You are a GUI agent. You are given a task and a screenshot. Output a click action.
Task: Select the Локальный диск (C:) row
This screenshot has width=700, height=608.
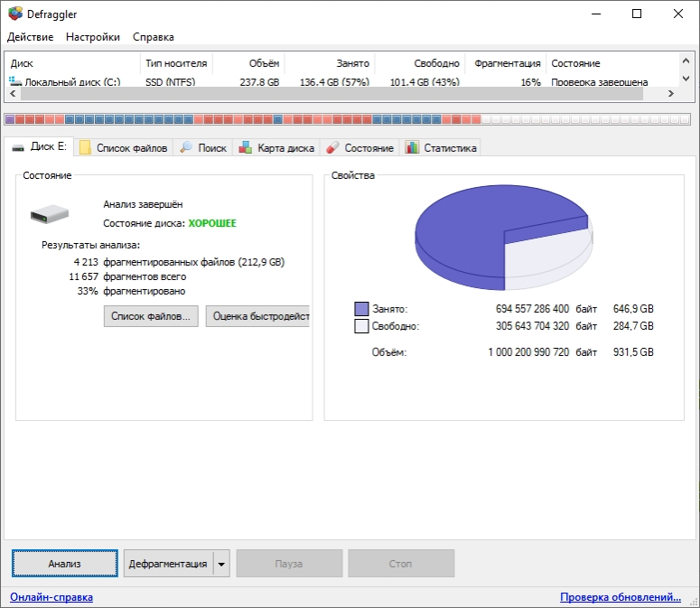[341, 81]
